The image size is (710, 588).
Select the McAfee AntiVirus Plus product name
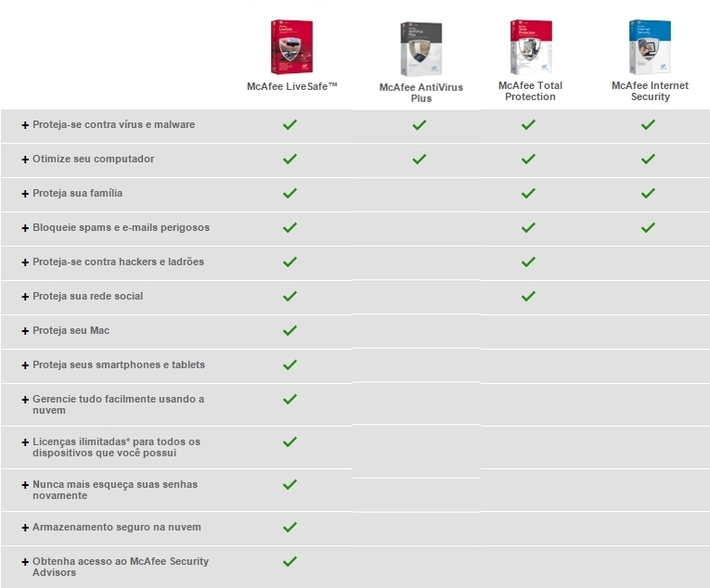[421, 93]
